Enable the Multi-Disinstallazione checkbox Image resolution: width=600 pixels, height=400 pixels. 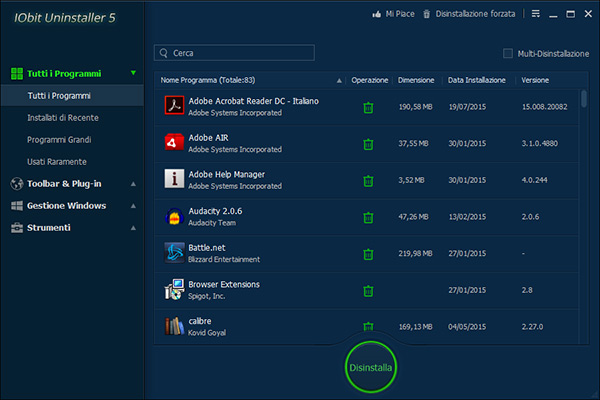(508, 54)
